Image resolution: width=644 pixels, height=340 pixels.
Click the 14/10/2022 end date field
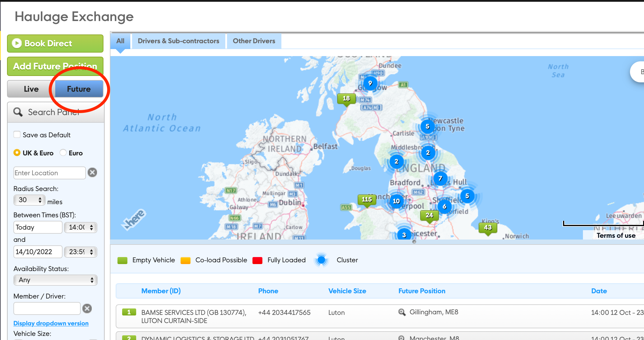point(38,252)
